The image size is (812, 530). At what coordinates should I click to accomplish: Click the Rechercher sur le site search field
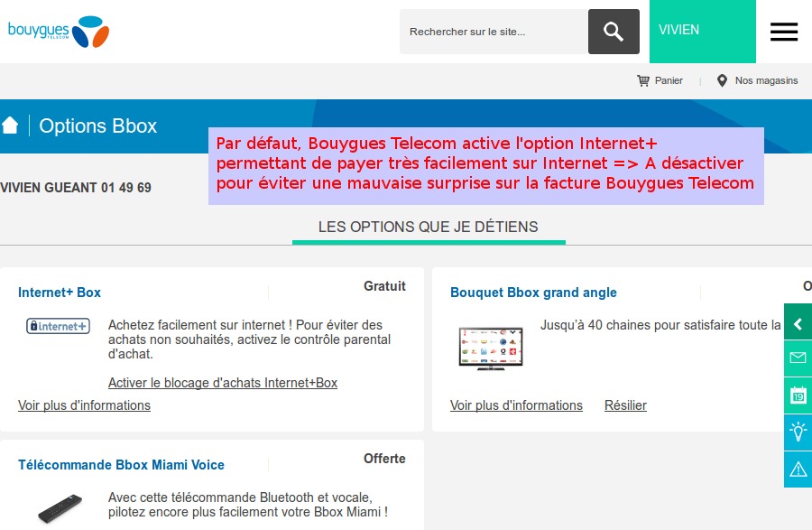493,31
